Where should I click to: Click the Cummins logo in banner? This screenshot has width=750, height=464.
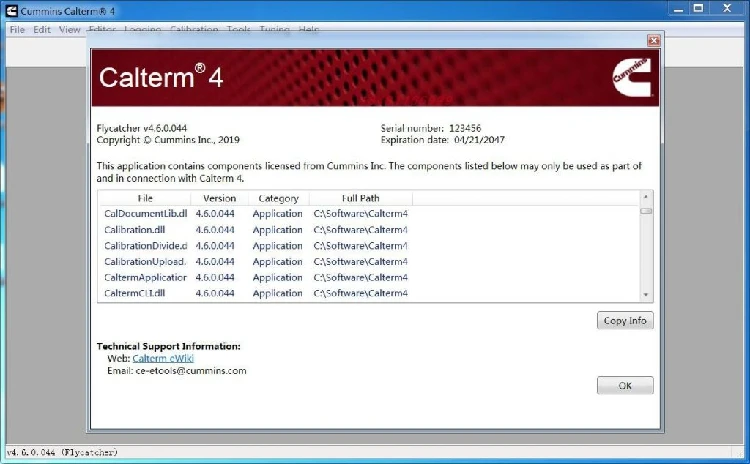[x=631, y=77]
